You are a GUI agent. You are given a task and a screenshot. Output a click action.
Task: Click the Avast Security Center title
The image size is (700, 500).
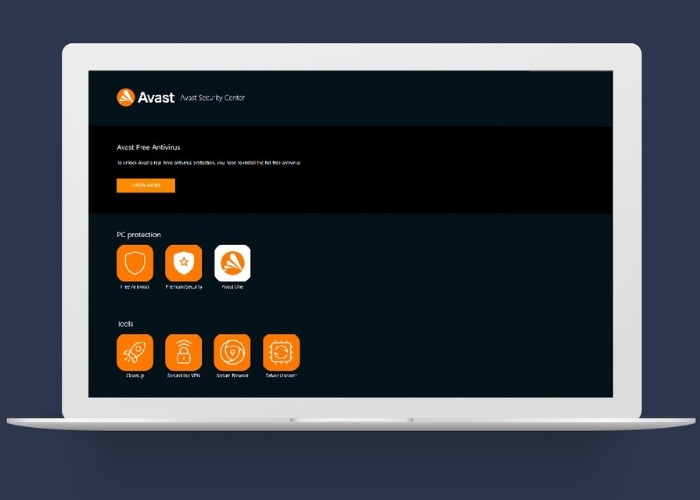pos(212,98)
